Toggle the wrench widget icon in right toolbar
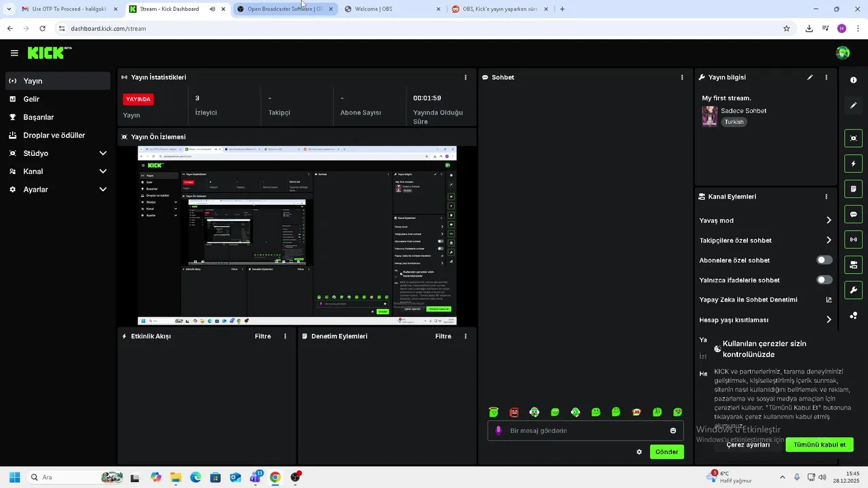868x488 pixels. pos(853,290)
